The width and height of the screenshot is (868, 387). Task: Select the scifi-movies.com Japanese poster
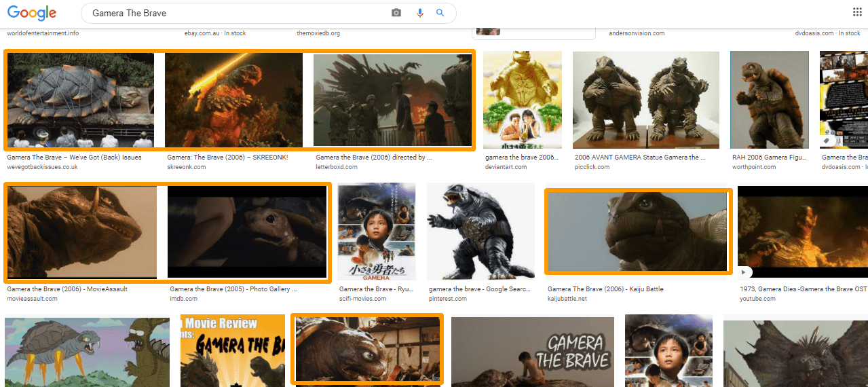[x=377, y=232]
